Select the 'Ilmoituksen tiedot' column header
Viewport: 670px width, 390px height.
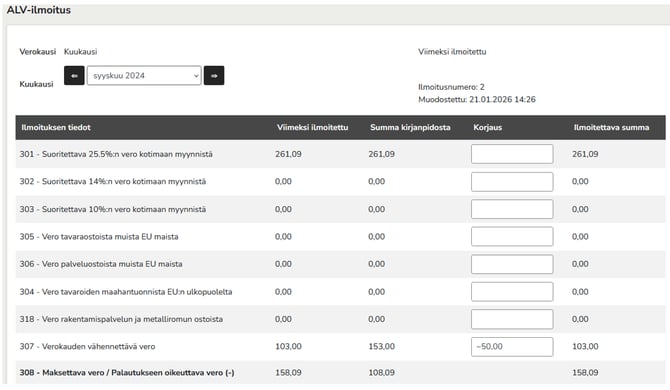point(56,127)
